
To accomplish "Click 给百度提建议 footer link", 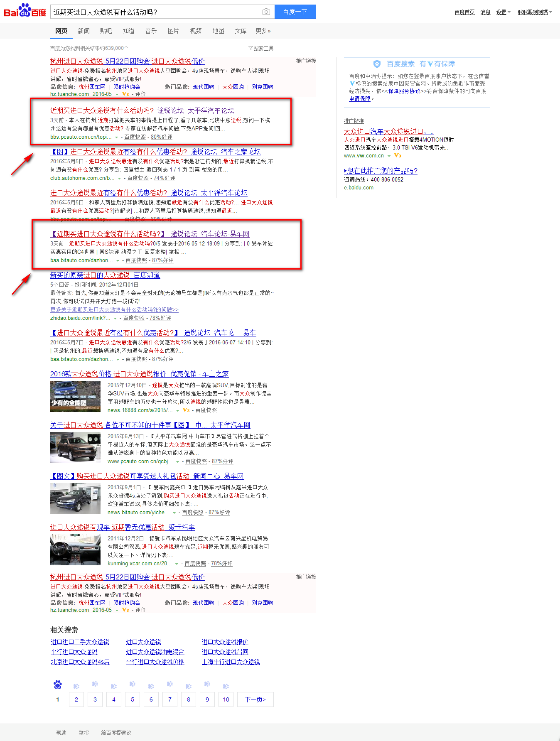I will [x=116, y=733].
